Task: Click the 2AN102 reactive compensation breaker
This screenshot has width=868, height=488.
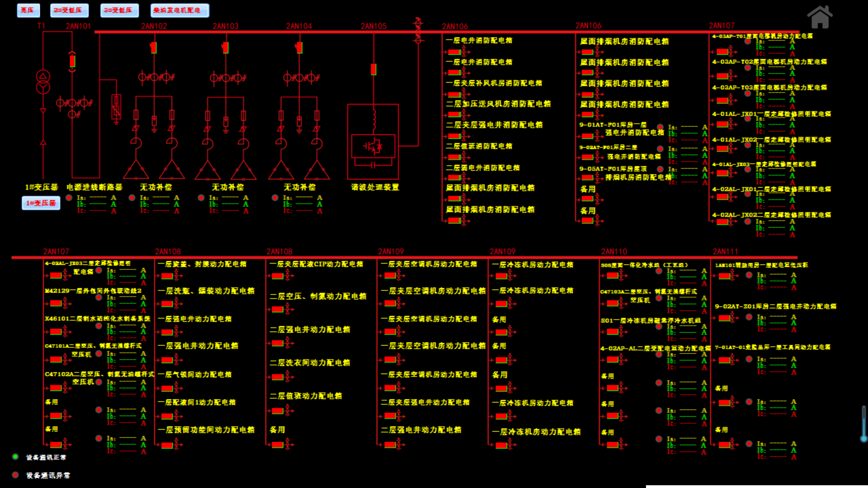Action: click(154, 47)
